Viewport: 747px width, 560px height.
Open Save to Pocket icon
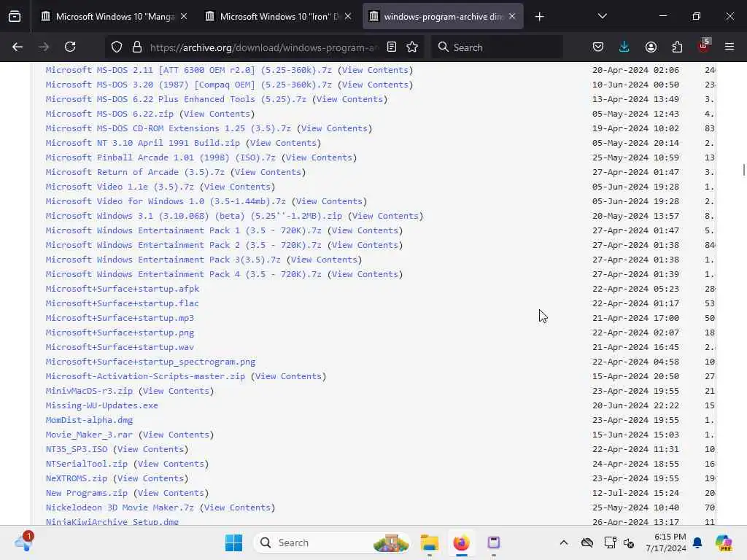(x=598, y=47)
